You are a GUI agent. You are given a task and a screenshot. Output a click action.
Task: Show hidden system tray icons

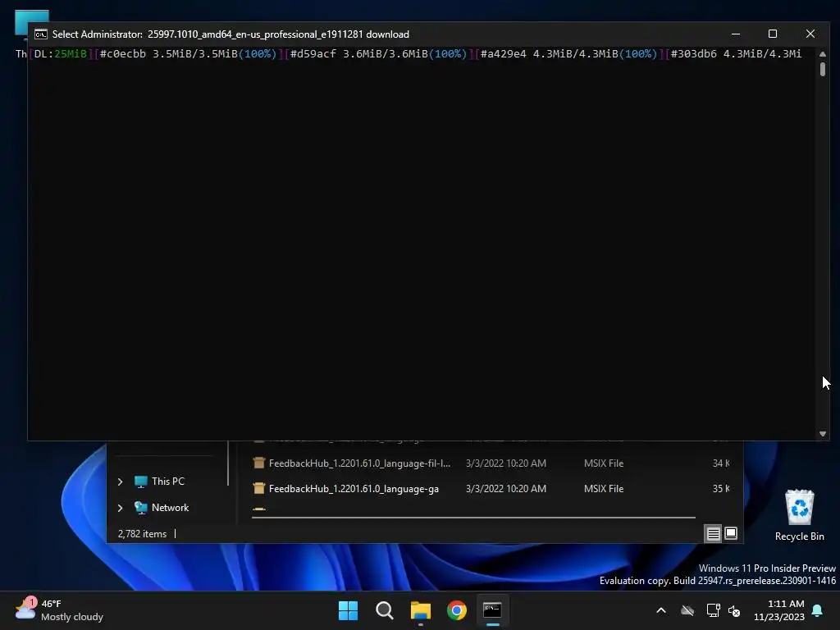tap(661, 610)
